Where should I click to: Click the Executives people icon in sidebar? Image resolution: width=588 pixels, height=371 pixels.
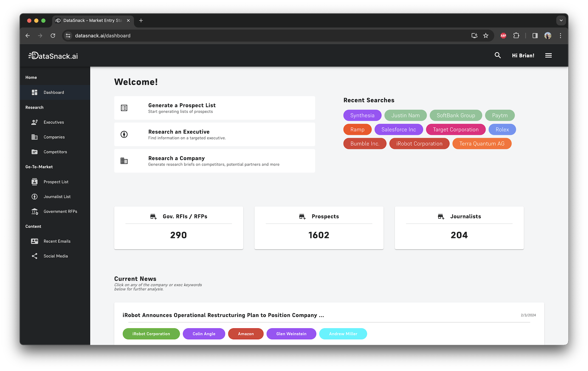(x=35, y=122)
